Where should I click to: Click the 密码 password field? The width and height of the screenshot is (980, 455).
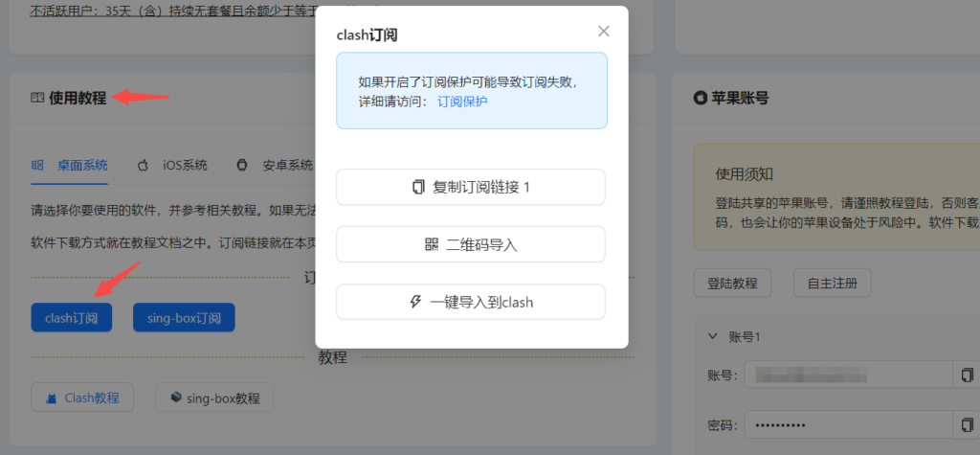pyautogui.click(x=848, y=423)
